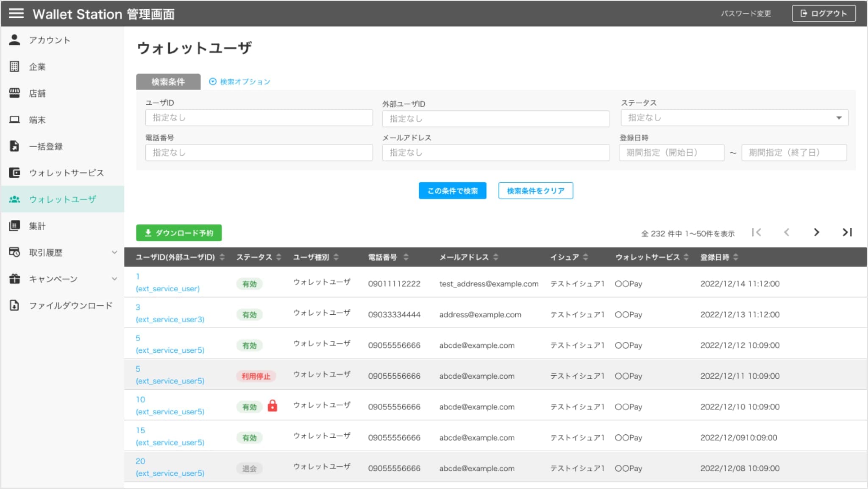The height and width of the screenshot is (489, 868).
Task: Go to the next results page
Action: [816, 232]
